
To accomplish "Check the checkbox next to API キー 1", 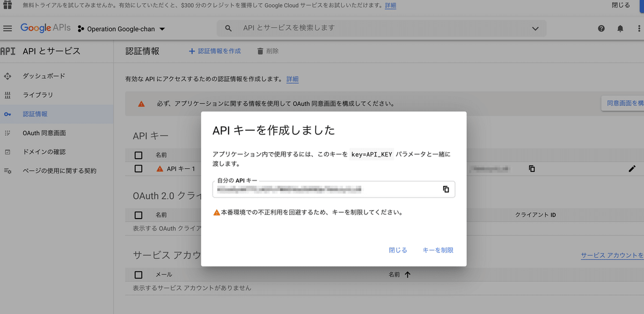I will (138, 168).
